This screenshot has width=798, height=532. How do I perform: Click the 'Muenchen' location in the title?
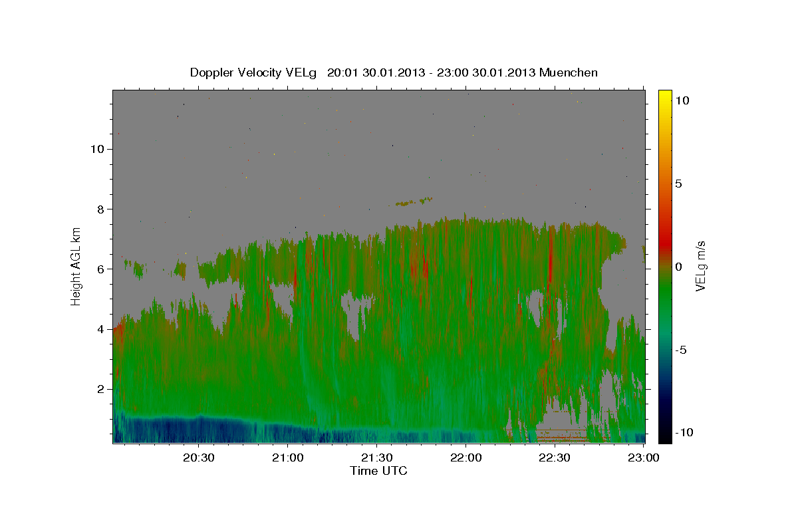pyautogui.click(x=569, y=72)
